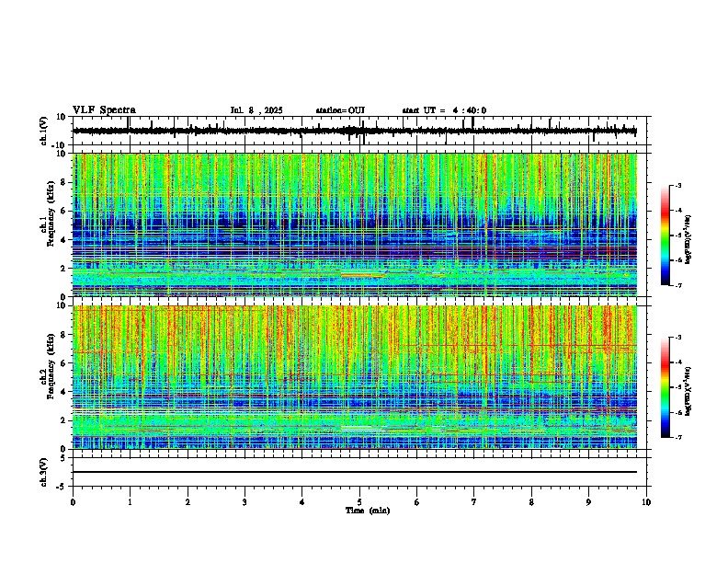
Task: Click the 'ch.3(V)' axis label
Action: click(x=44, y=472)
